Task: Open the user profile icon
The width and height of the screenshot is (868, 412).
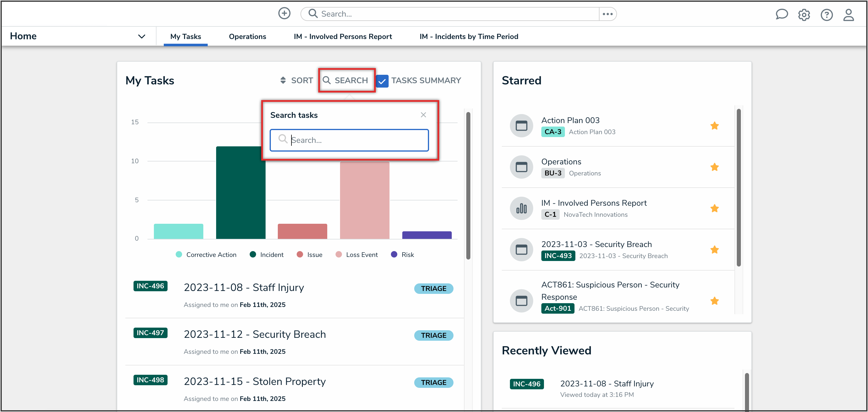Action: (x=849, y=15)
